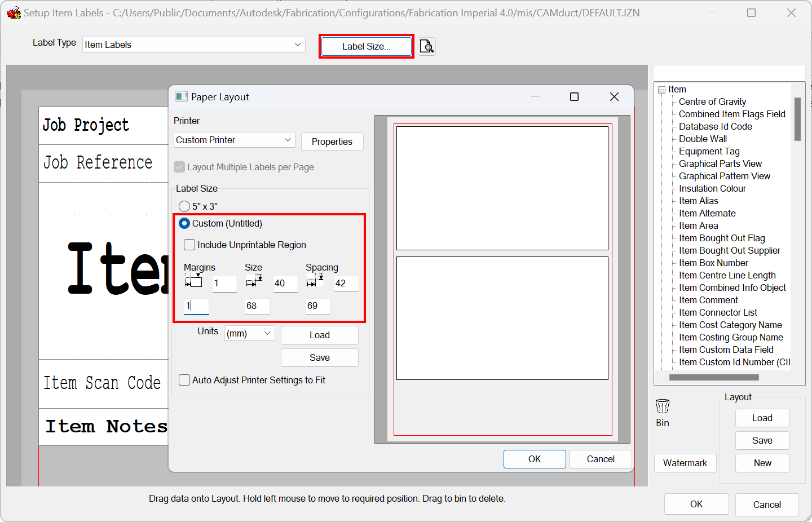Enable Auto Adjust Printer Settings to Fit

point(184,380)
